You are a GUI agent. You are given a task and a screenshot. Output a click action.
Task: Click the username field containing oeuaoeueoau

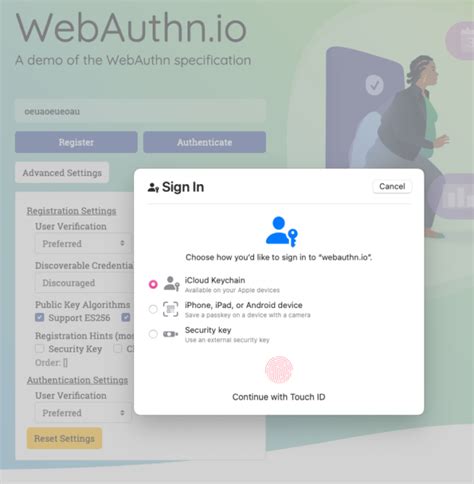tap(140, 111)
